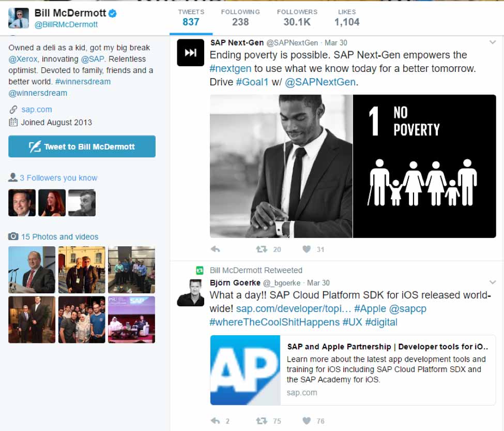Click the calendar icon beside Joined August 2013

pos(13,122)
